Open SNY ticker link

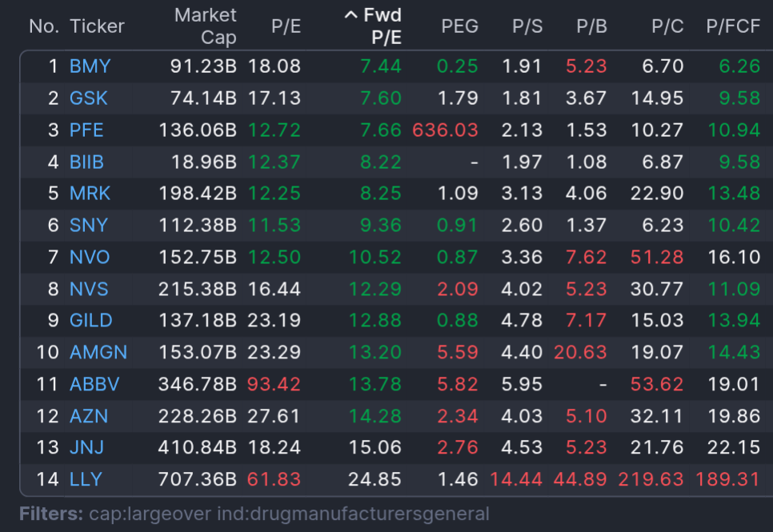pyautogui.click(x=88, y=226)
